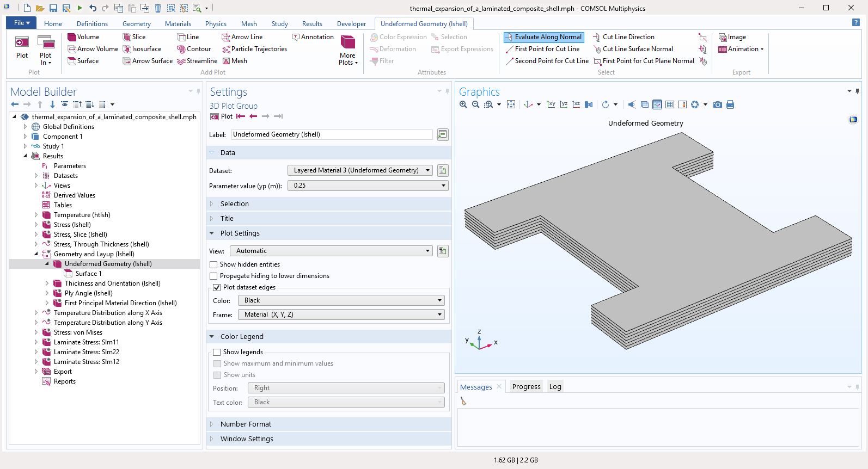Click the Slice plot icon

[x=134, y=37]
